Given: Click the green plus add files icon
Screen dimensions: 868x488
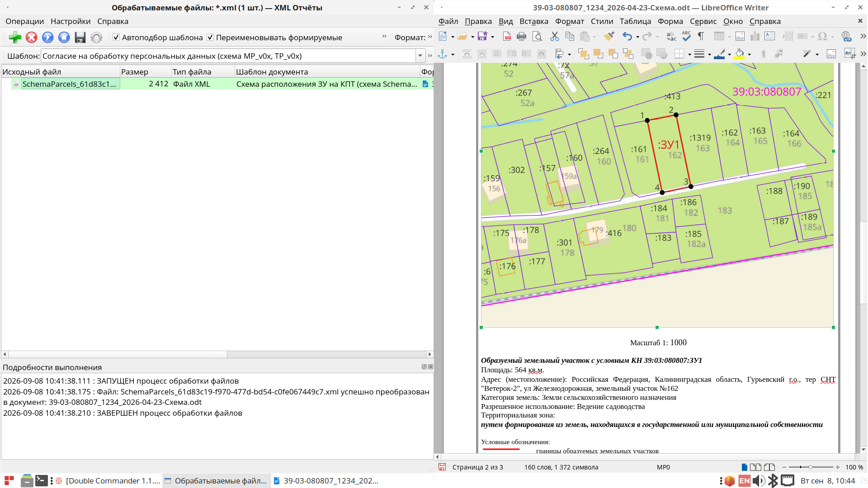Looking at the screenshot, I should click(15, 38).
